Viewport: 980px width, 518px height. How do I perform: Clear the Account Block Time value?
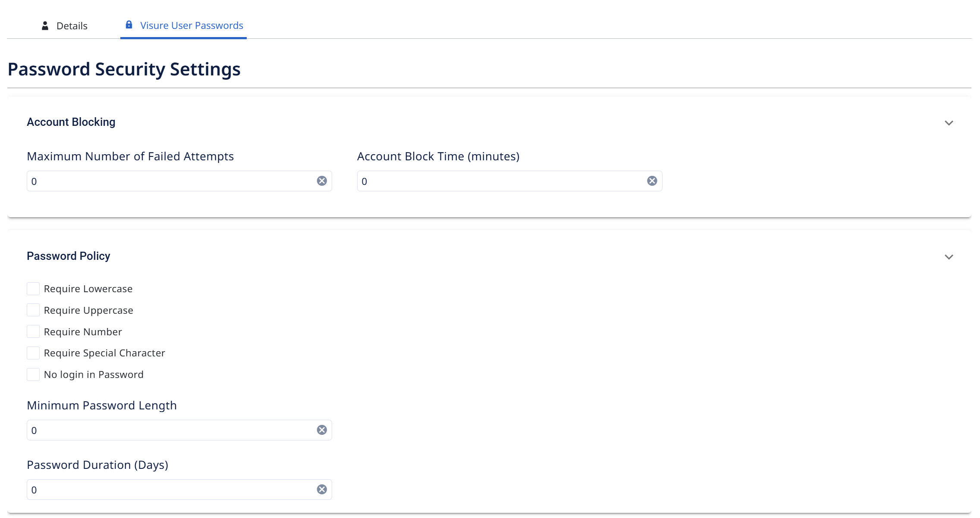click(652, 181)
